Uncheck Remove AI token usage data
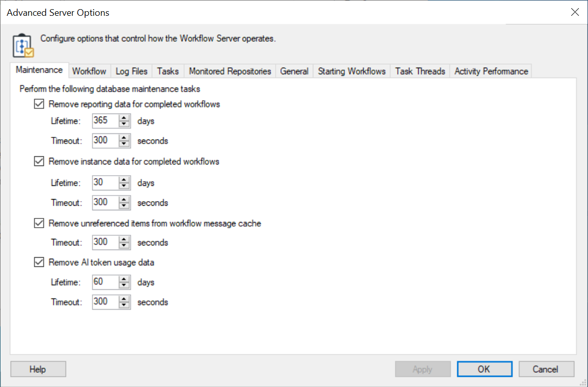The image size is (588, 387). 39,263
